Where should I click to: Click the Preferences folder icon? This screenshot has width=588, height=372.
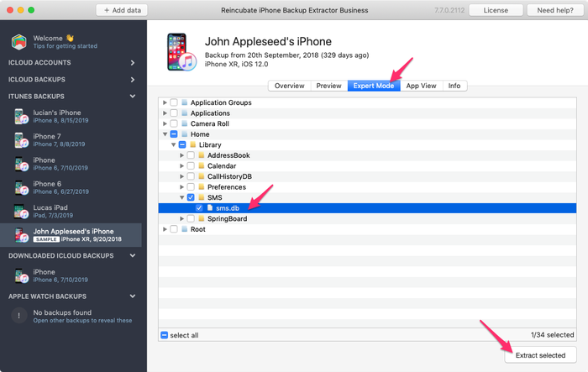(202, 186)
